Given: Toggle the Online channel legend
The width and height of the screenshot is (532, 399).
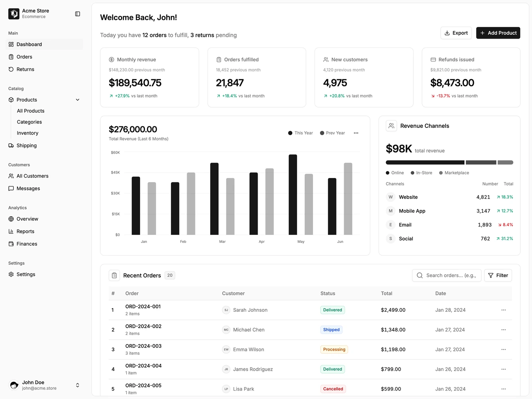Looking at the screenshot, I should pos(395,173).
